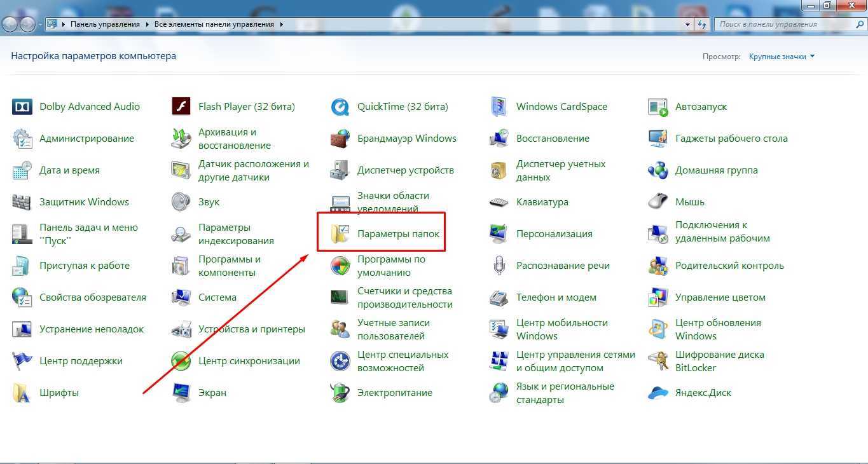The height and width of the screenshot is (464, 868).
Task: Open the Брандмауэр Windows firewall icon
Action: (340, 139)
